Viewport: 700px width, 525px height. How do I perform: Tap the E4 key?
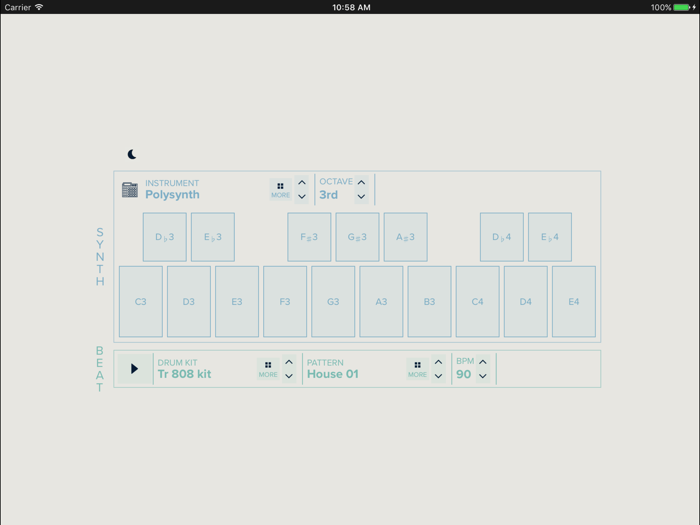(574, 302)
